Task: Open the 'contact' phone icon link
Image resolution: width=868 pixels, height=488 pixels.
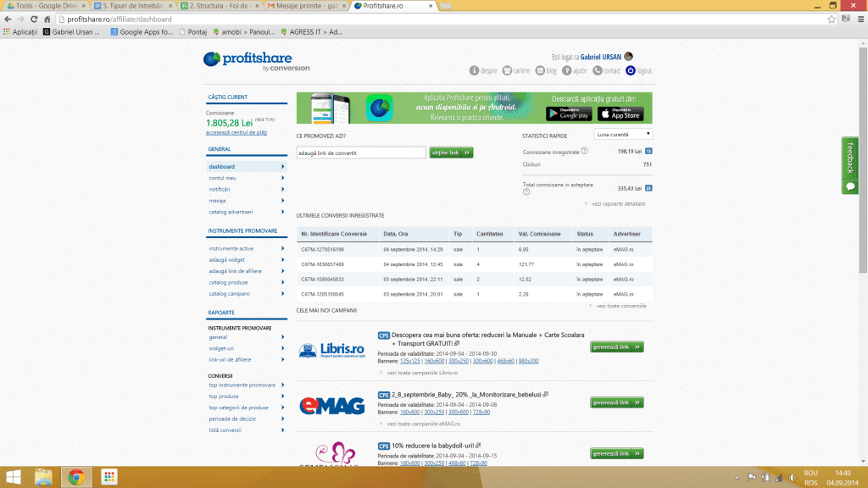Action: (598, 71)
